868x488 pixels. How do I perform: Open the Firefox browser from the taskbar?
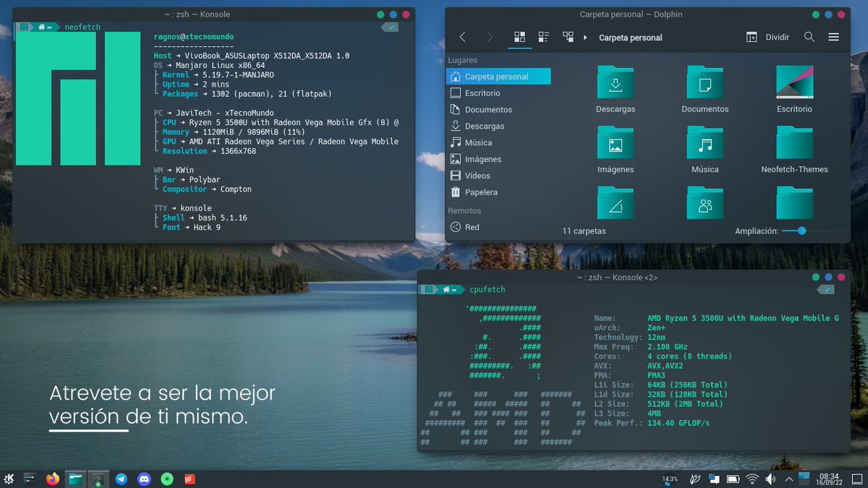pyautogui.click(x=52, y=479)
